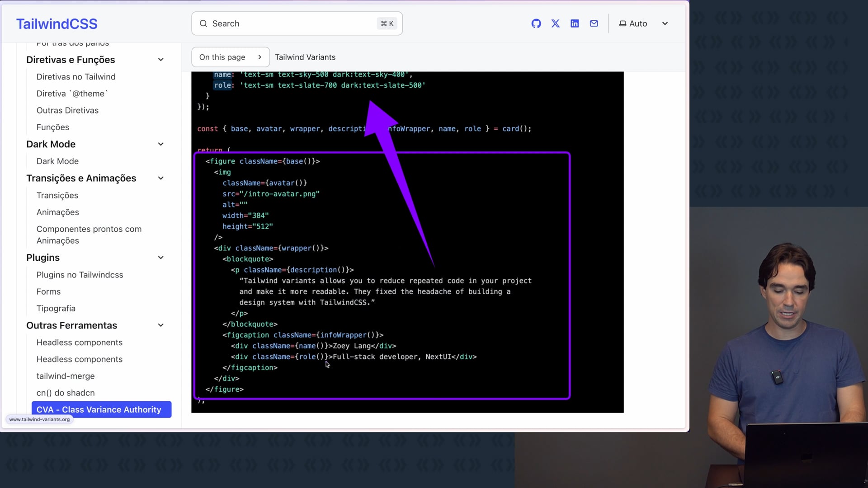Click the height="512" code line
This screenshot has height=488, width=868.
(248, 226)
